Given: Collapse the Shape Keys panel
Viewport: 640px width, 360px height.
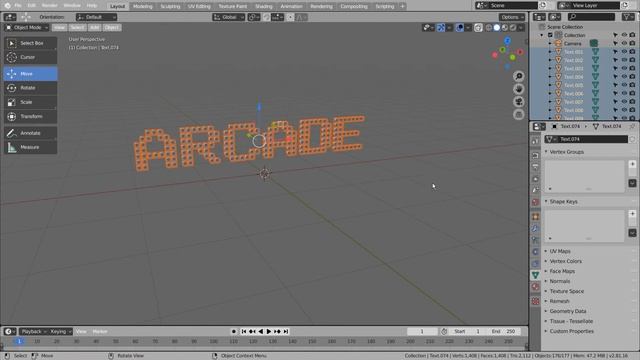Looking at the screenshot, I should point(563,202).
